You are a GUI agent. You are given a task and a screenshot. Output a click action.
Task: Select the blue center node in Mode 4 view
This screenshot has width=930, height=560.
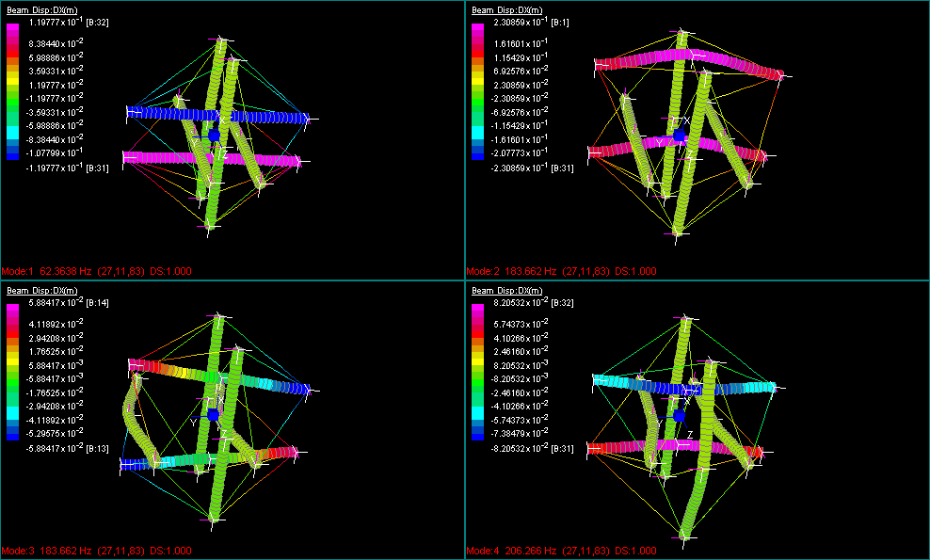[x=679, y=415]
